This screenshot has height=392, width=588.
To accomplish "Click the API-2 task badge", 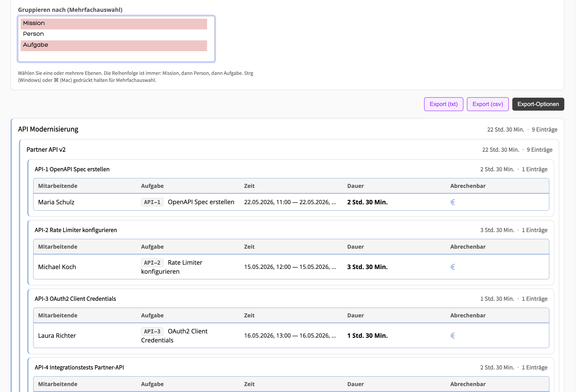I will [x=152, y=263].
